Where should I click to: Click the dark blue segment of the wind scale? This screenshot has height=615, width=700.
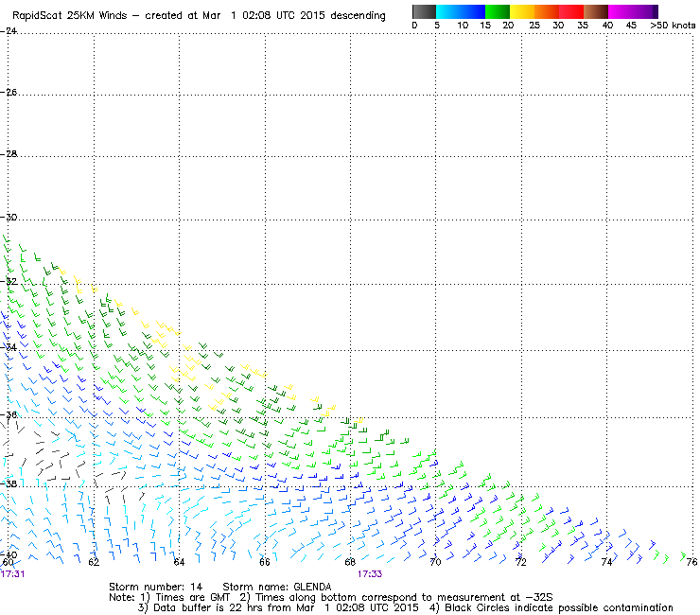(473, 11)
